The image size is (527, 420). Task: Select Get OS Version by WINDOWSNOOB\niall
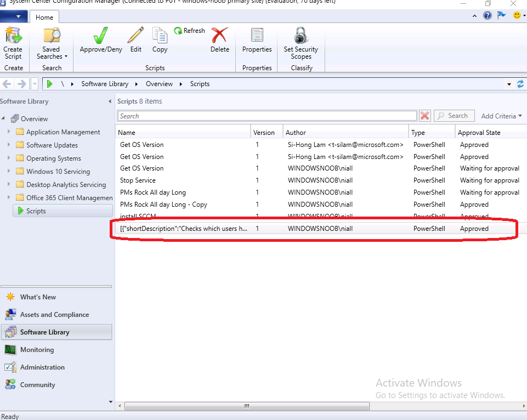coord(321,168)
